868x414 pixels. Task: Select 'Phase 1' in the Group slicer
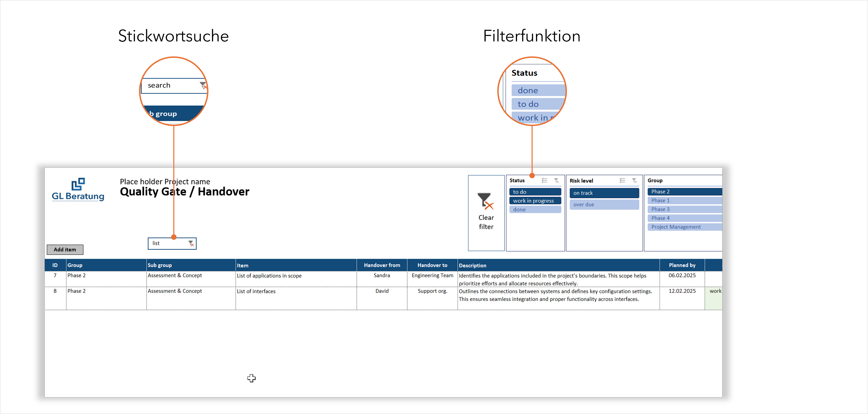685,200
